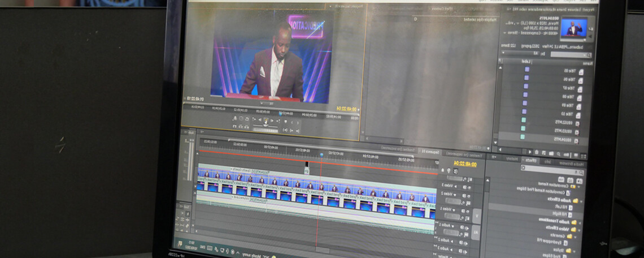Switch Project panel to Icon View

coord(576,154)
